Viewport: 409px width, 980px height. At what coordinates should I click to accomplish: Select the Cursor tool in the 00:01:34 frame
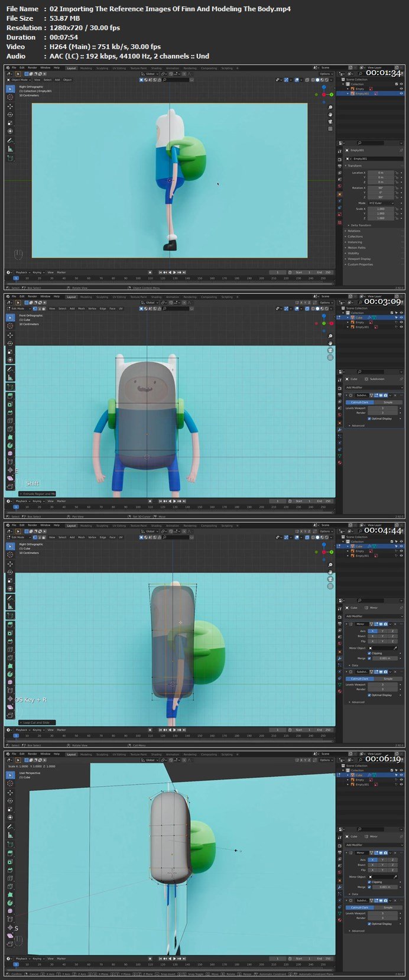tap(10, 98)
